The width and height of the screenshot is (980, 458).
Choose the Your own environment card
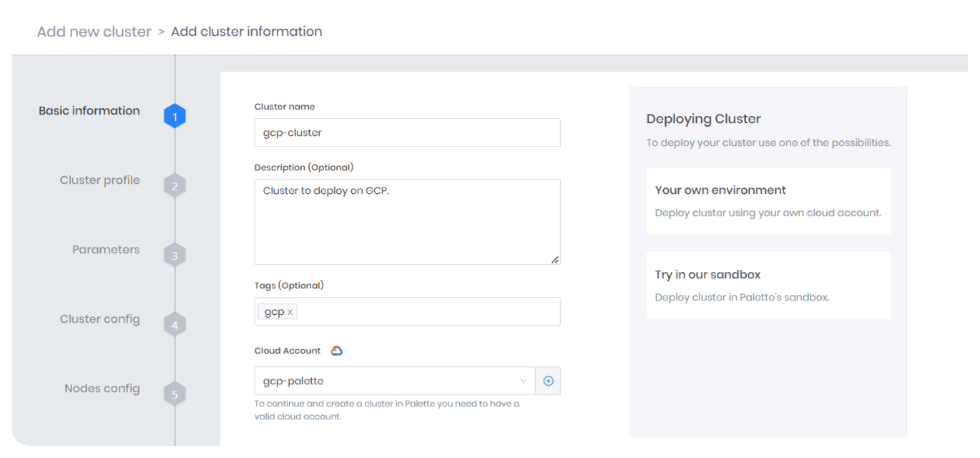click(x=768, y=201)
